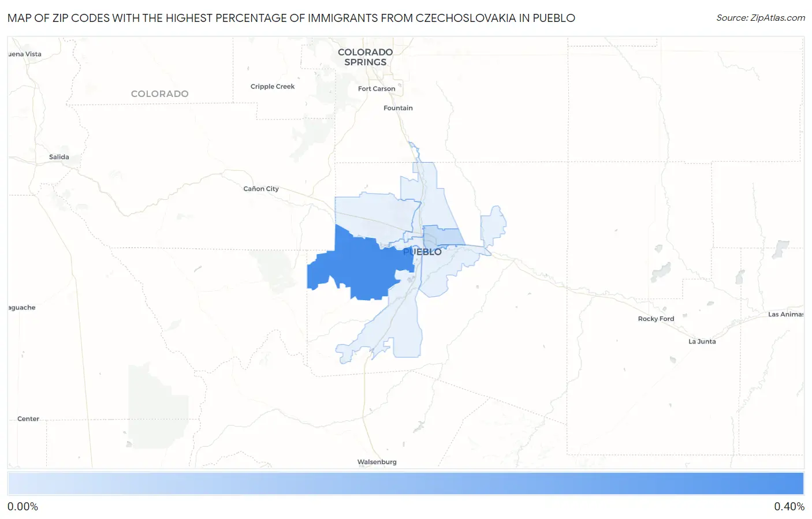Image resolution: width=812 pixels, height=519 pixels.
Task: Click the medium-blue zip area east of Pueblo
Action: coord(444,237)
